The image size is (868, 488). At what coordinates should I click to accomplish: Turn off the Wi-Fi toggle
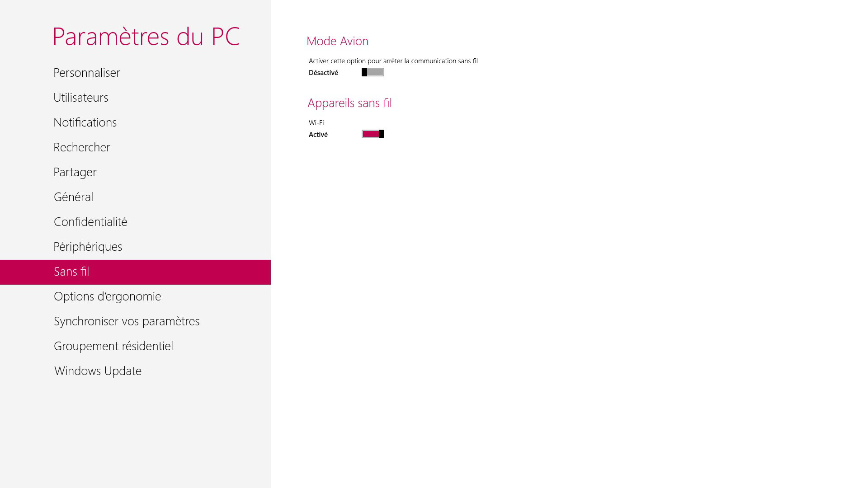[373, 134]
